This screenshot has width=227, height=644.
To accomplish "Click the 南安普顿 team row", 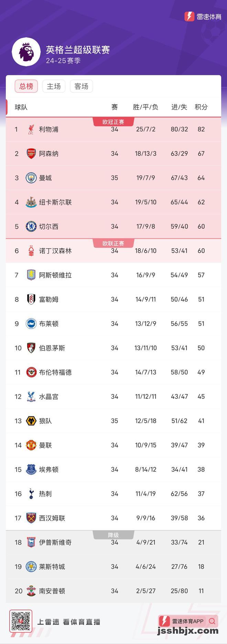I will point(113,591).
